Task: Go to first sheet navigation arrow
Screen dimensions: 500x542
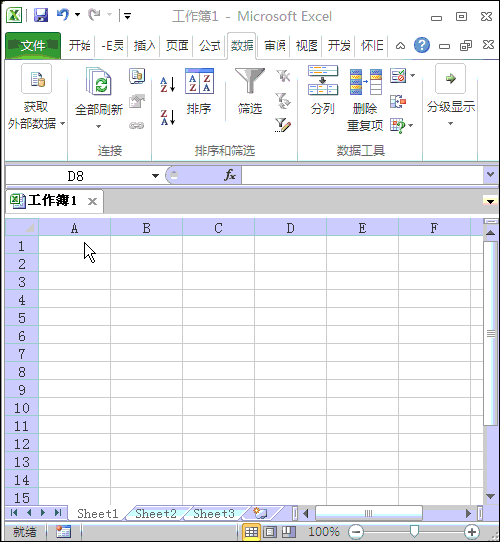Action: tap(14, 513)
